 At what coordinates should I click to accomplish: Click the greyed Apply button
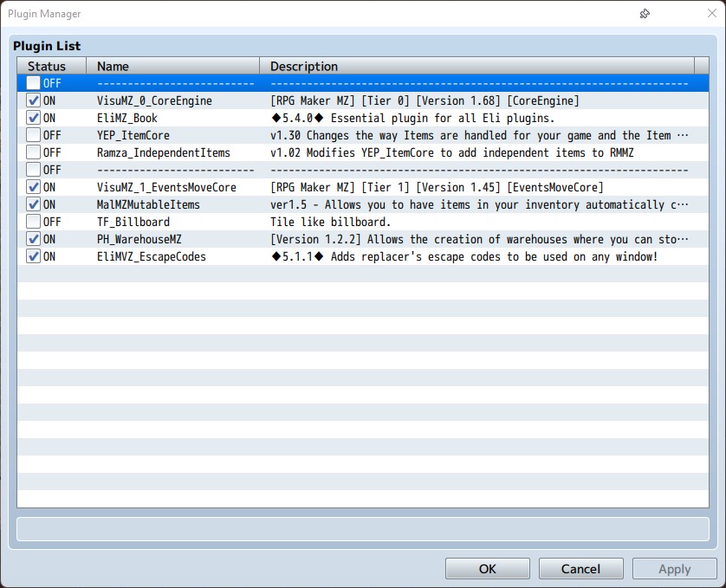coord(675,569)
